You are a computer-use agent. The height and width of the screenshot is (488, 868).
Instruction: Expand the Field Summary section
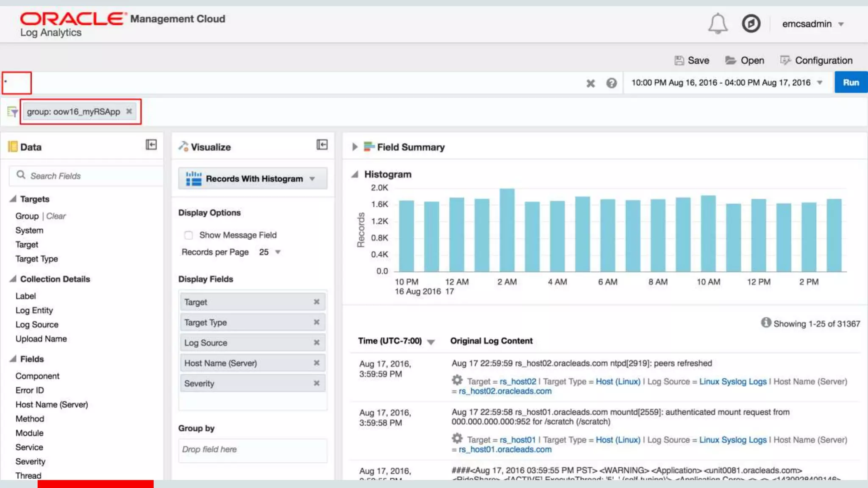click(x=355, y=147)
